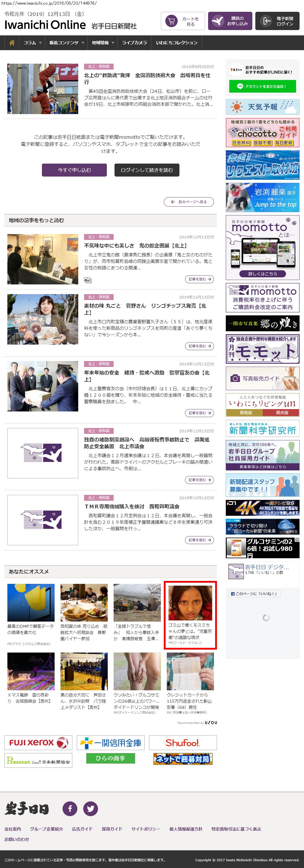Click the photo gallery icon under oni exhibition article
Image resolution: width=304 pixels, height=868 pixels.
click(x=88, y=280)
